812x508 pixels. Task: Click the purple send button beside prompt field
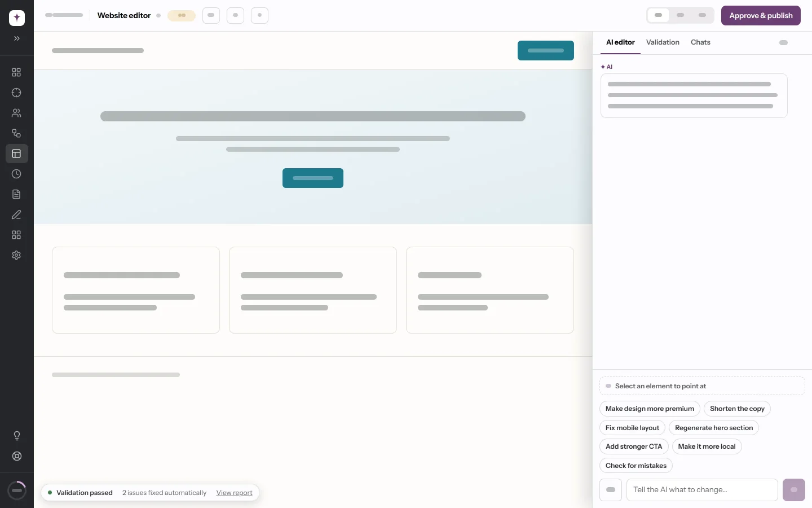(794, 490)
